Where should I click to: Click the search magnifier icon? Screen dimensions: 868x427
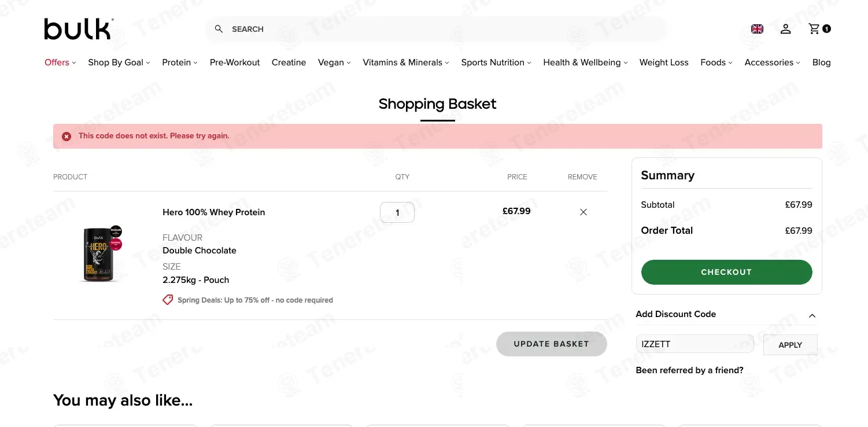pyautogui.click(x=219, y=29)
